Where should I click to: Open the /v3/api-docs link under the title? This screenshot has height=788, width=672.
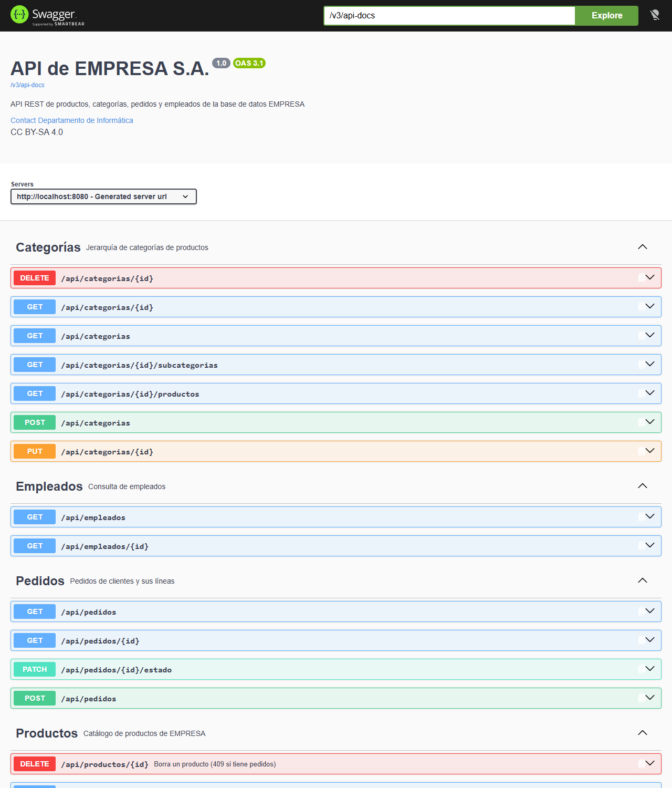[27, 85]
